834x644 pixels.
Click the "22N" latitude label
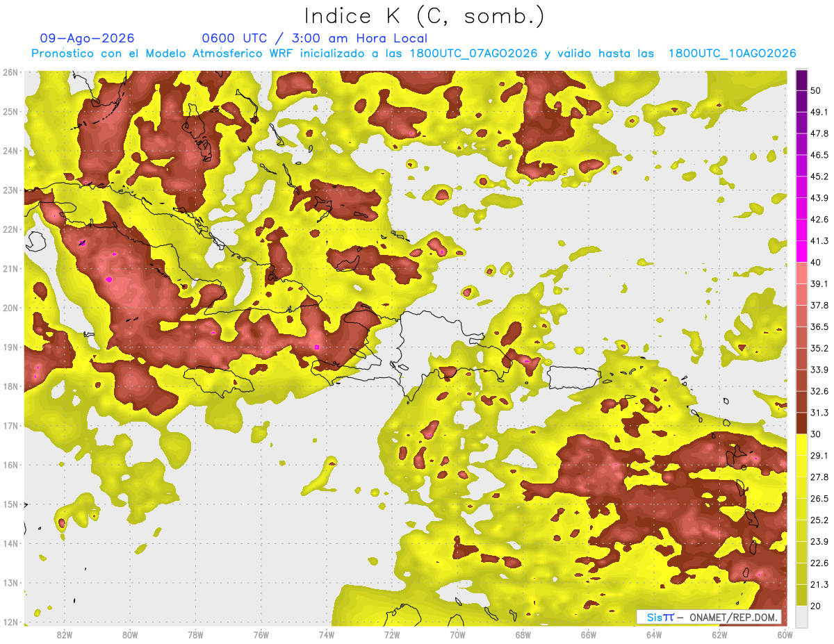(x=10, y=229)
